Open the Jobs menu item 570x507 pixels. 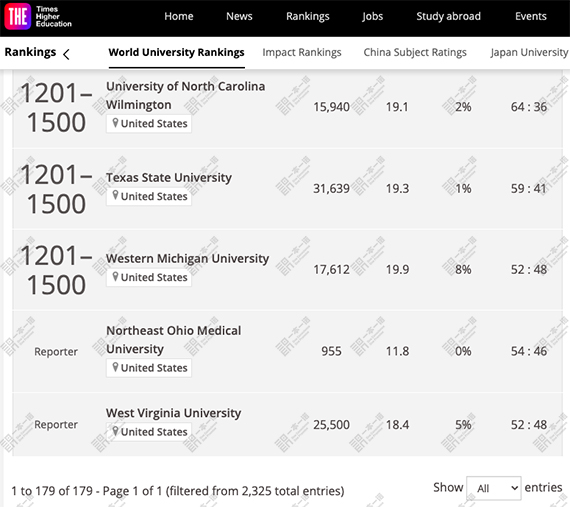372,16
